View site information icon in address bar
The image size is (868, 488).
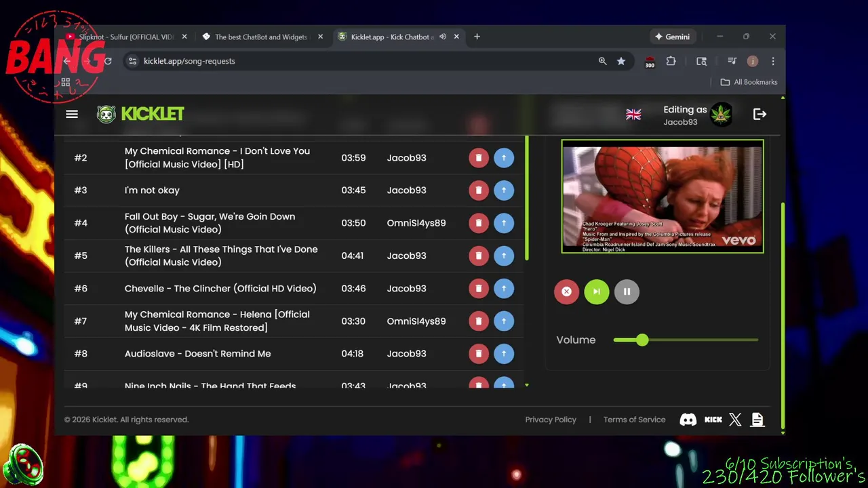(x=133, y=61)
